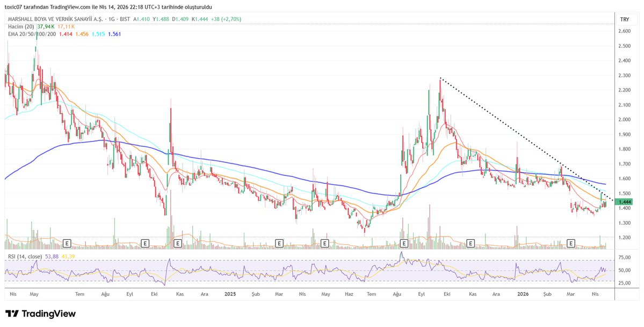This screenshot has height=327, width=644.
Task: Click the RSI average value 43,39
Action: point(68,257)
